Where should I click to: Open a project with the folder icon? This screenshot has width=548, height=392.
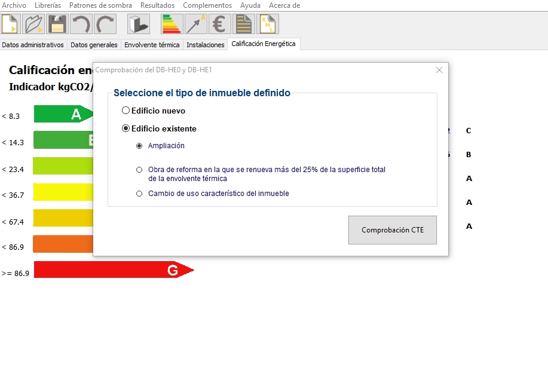coord(34,24)
